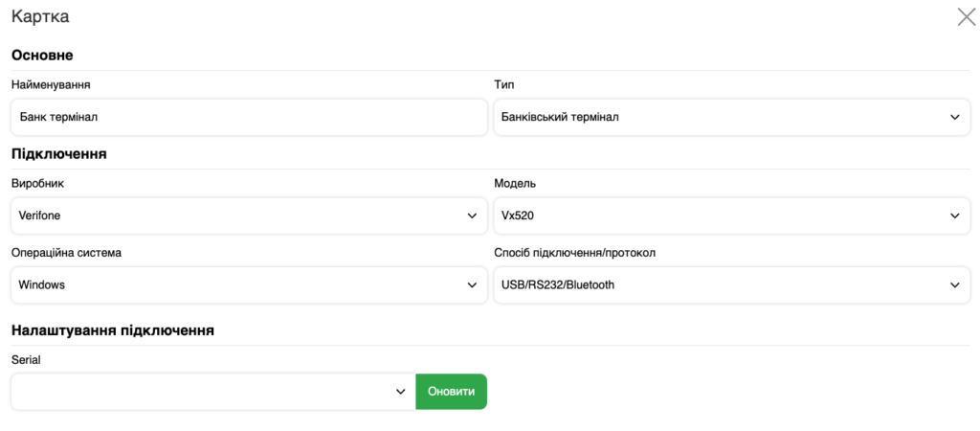The width and height of the screenshot is (980, 431).
Task: Open the dropdown showing USB/RS232/Bluetooth
Action: click(718, 285)
